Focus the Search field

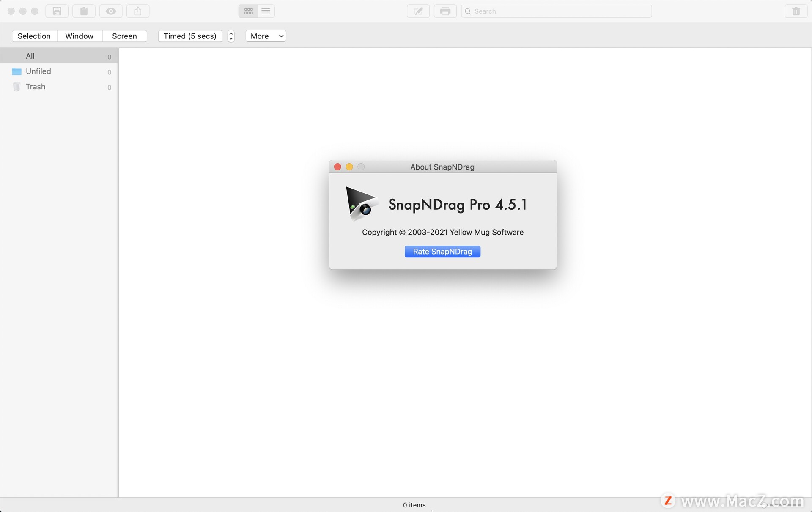[557, 11]
